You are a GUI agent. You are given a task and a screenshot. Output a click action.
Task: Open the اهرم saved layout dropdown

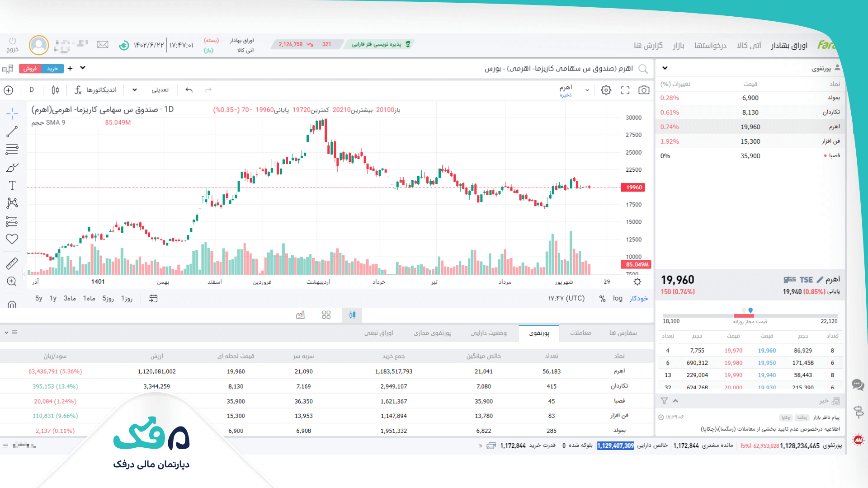pyautogui.click(x=587, y=90)
